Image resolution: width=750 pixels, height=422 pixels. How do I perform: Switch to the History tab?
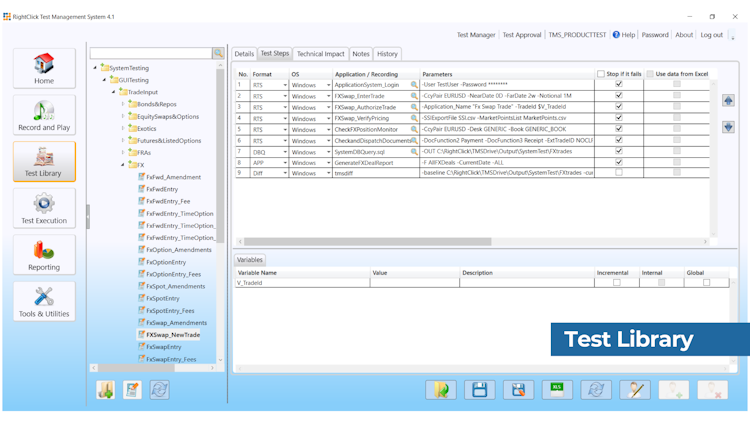pos(387,54)
